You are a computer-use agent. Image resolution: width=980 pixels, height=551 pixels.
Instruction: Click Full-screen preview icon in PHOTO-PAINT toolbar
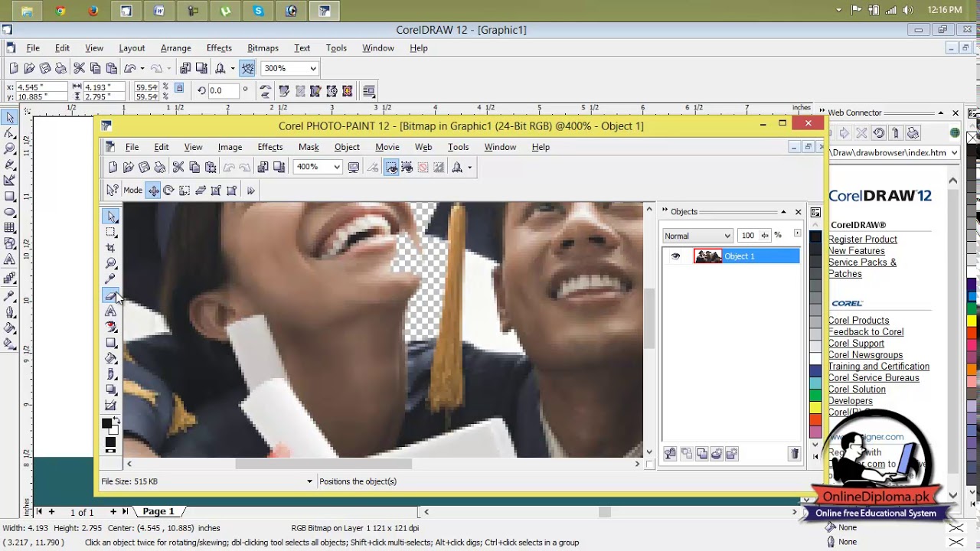tap(354, 167)
